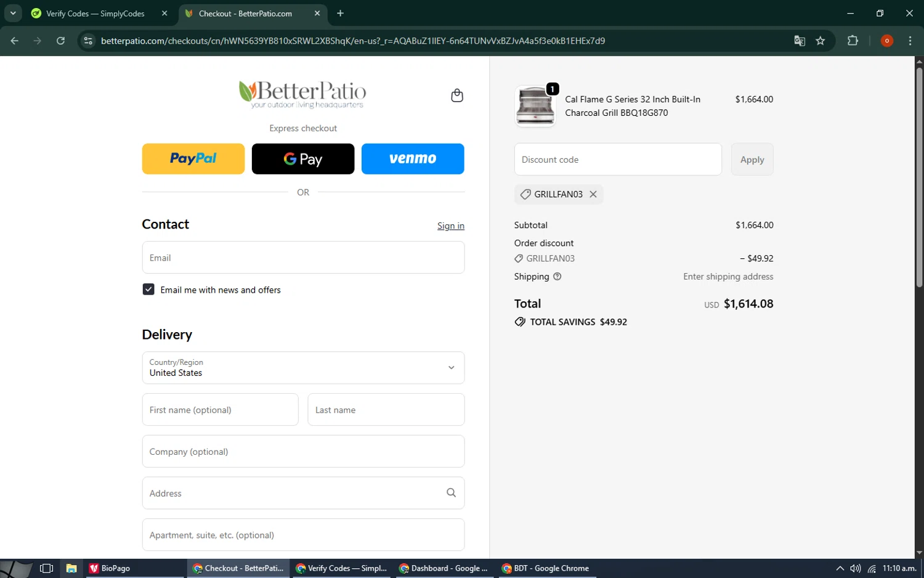This screenshot has width=924, height=578.
Task: Open the Chrome three-dot menu
Action: 910,41
